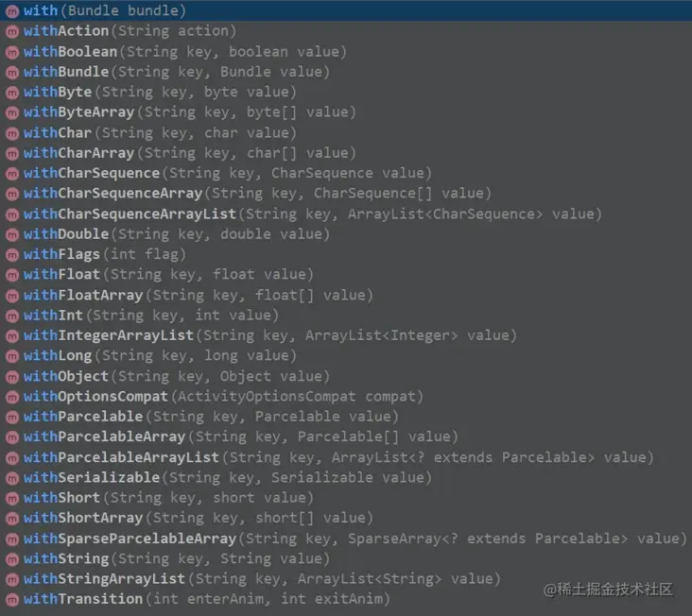This screenshot has width=692, height=616.
Task: Choose withParcelableArrayList completion item
Action: tap(346, 457)
